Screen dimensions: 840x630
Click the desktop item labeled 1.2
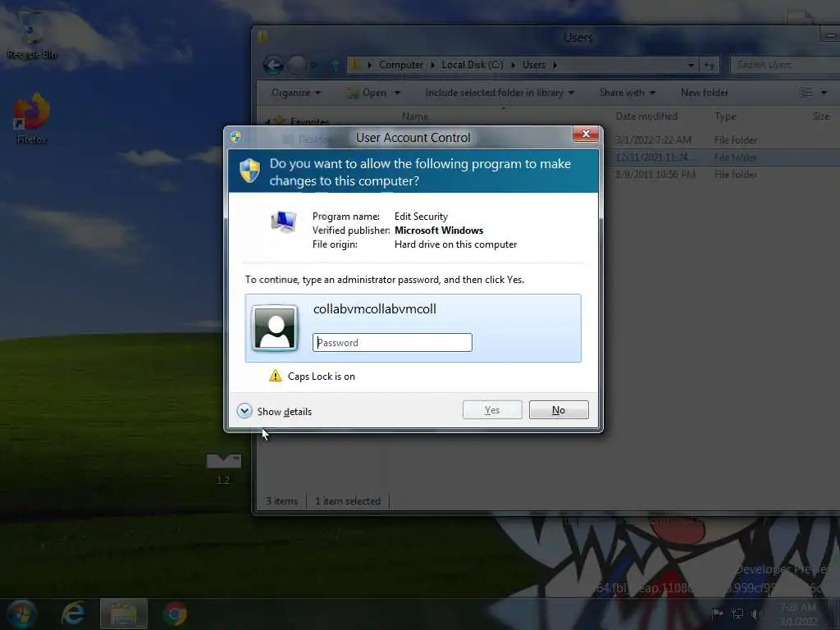click(223, 468)
